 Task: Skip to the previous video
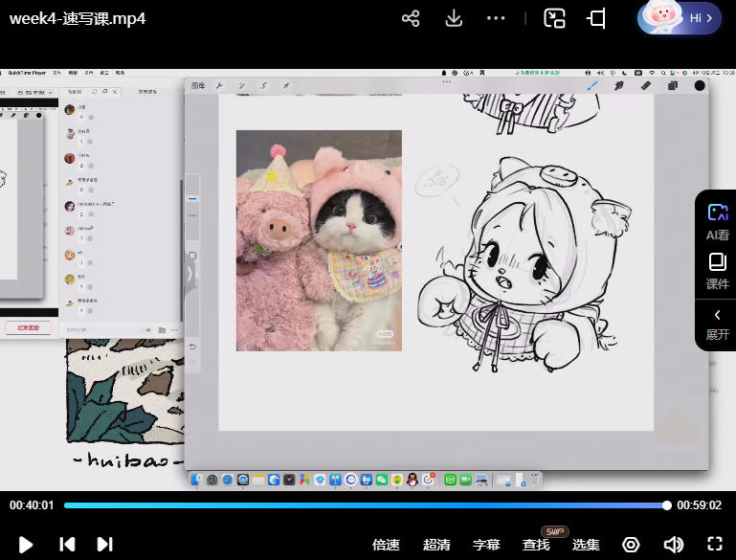(67, 544)
